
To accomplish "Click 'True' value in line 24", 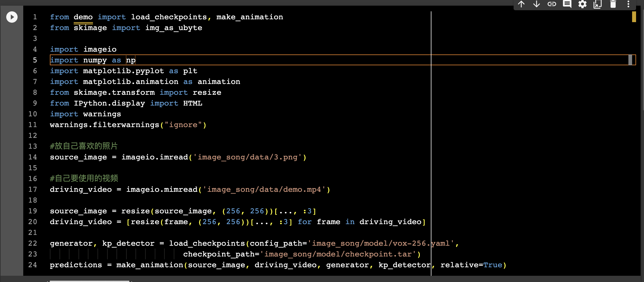I will [x=493, y=265].
